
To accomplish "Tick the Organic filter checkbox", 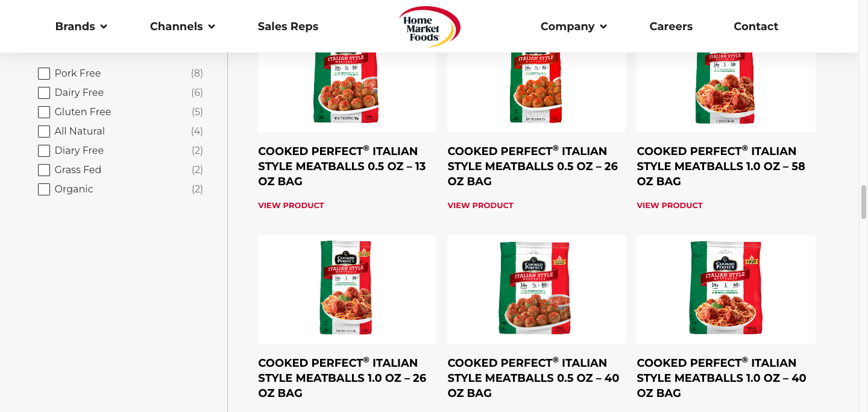I will pos(44,189).
